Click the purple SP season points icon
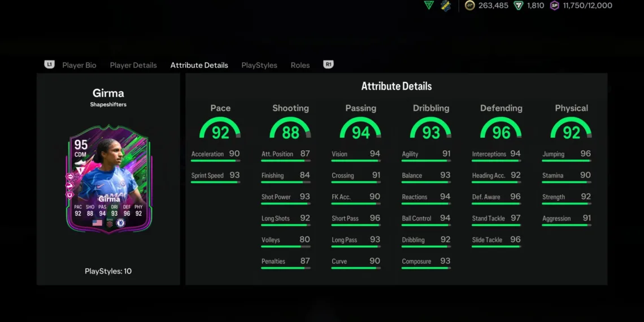The image size is (644, 322). point(555,6)
